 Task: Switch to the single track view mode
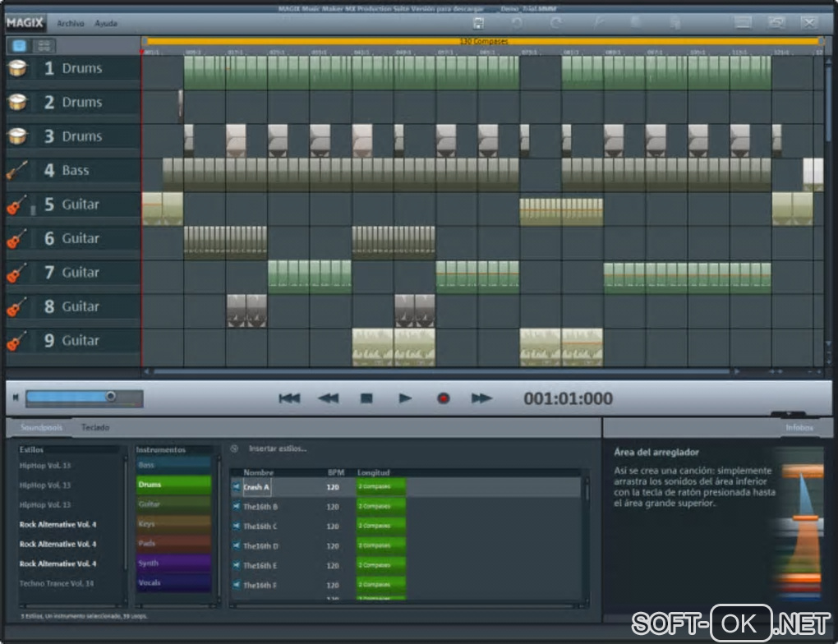point(19,46)
